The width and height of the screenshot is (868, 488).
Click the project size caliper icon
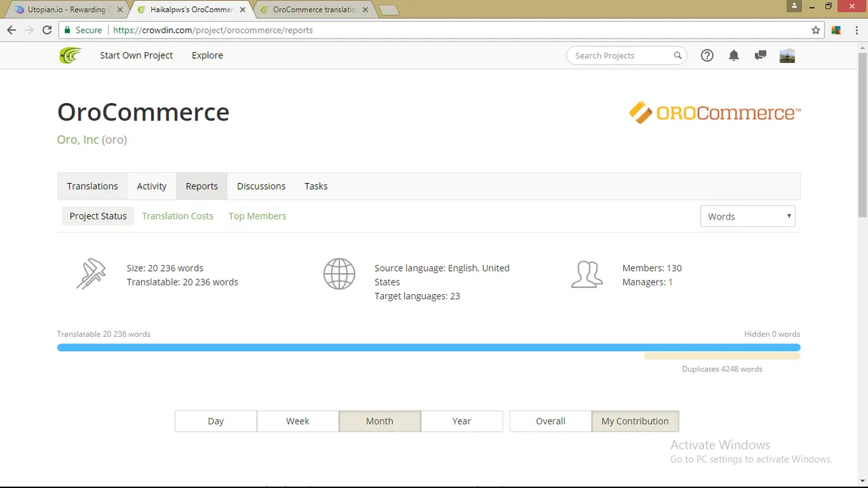[91, 274]
